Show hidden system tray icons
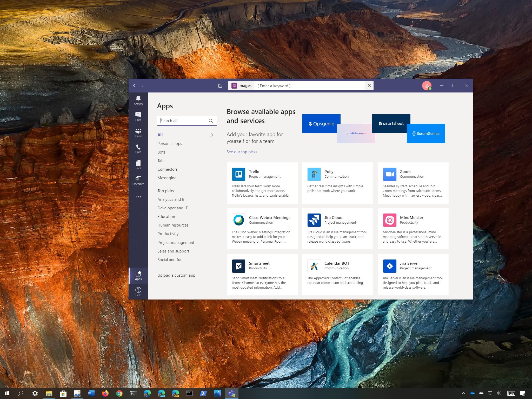532x399 pixels. (x=463, y=393)
